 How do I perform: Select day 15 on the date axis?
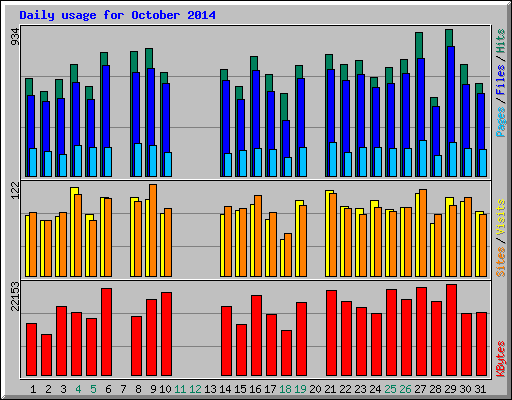point(240,389)
